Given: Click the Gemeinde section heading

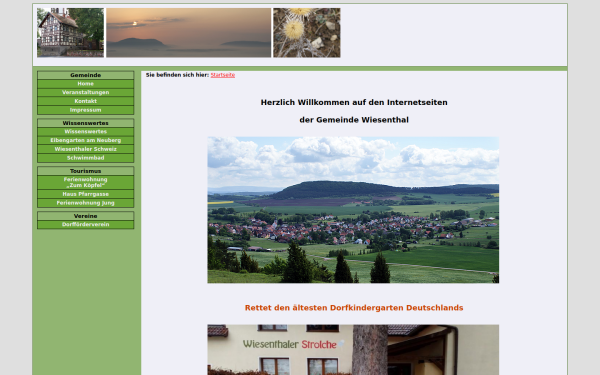Looking at the screenshot, I should pos(85,75).
